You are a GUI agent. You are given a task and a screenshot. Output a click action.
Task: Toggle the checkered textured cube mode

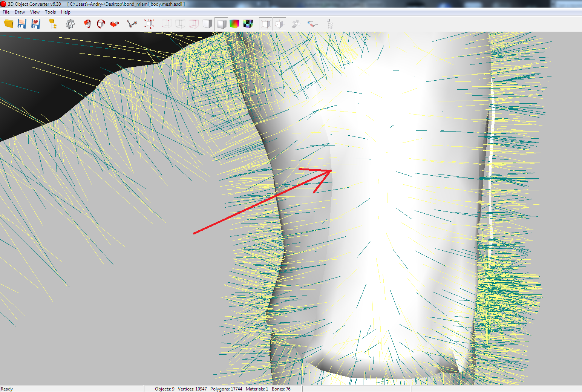[x=248, y=24]
